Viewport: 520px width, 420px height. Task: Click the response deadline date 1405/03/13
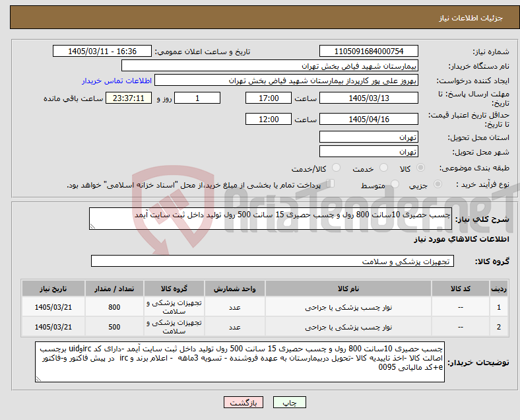click(x=368, y=98)
